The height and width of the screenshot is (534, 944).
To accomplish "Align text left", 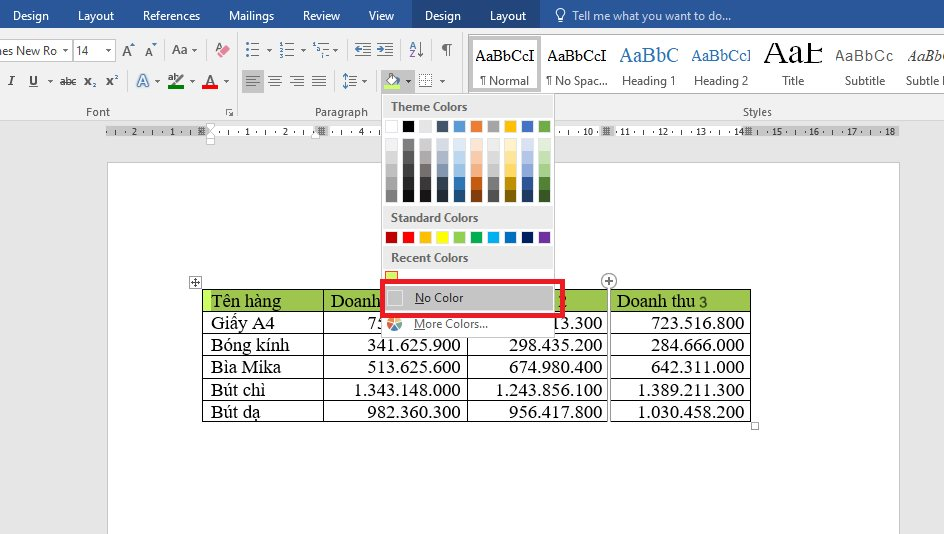I will [253, 81].
